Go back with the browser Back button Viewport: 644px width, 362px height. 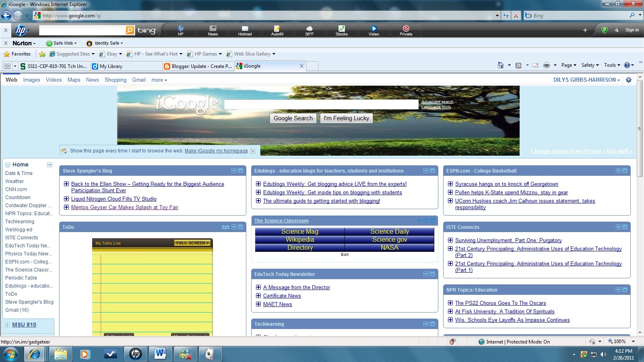pyautogui.click(x=6, y=16)
